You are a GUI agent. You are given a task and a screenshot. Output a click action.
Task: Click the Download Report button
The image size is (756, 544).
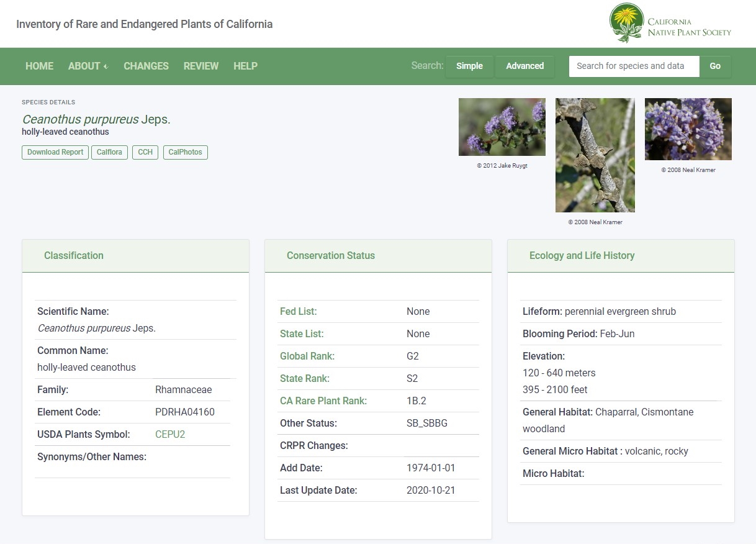(x=55, y=152)
